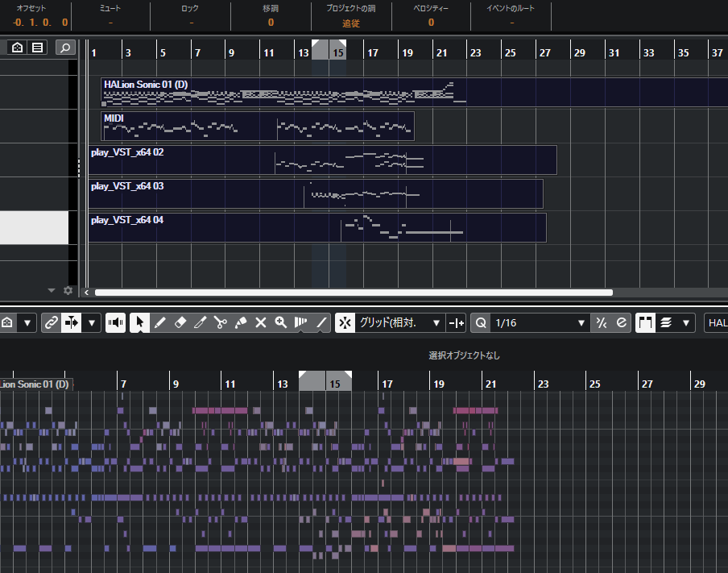728x573 pixels.
Task: Select the MIDI part in arrangement
Action: click(x=258, y=126)
